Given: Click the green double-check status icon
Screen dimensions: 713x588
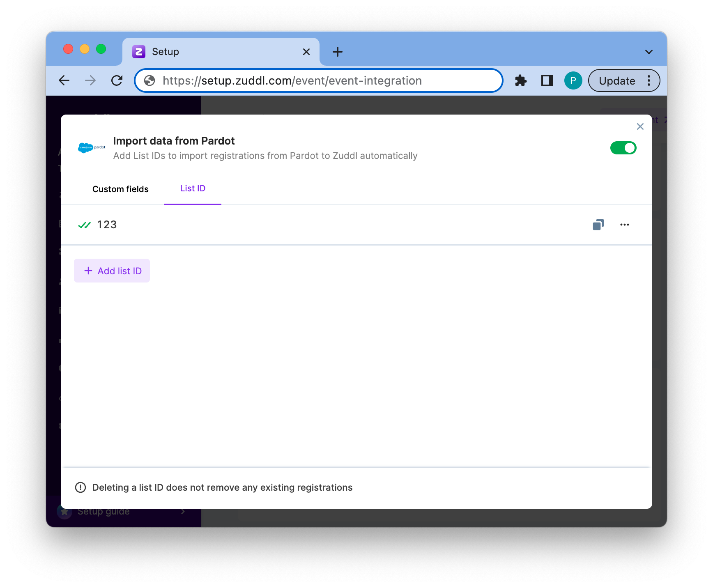Looking at the screenshot, I should [x=84, y=225].
